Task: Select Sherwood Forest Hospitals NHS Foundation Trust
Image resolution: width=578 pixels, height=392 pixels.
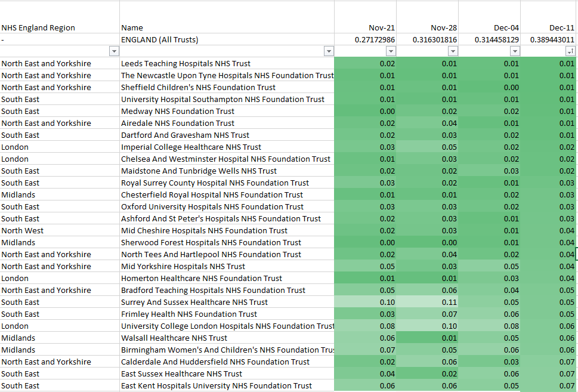Action: tap(227, 242)
